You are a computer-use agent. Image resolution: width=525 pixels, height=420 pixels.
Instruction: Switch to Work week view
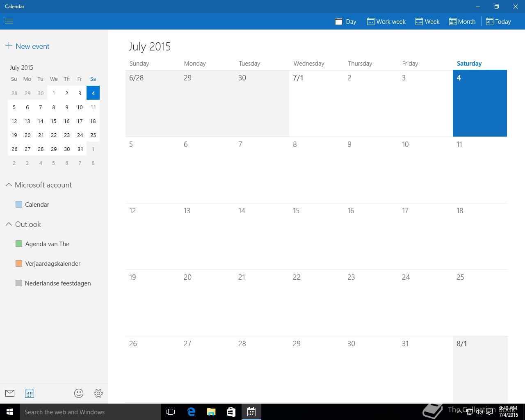click(x=386, y=21)
